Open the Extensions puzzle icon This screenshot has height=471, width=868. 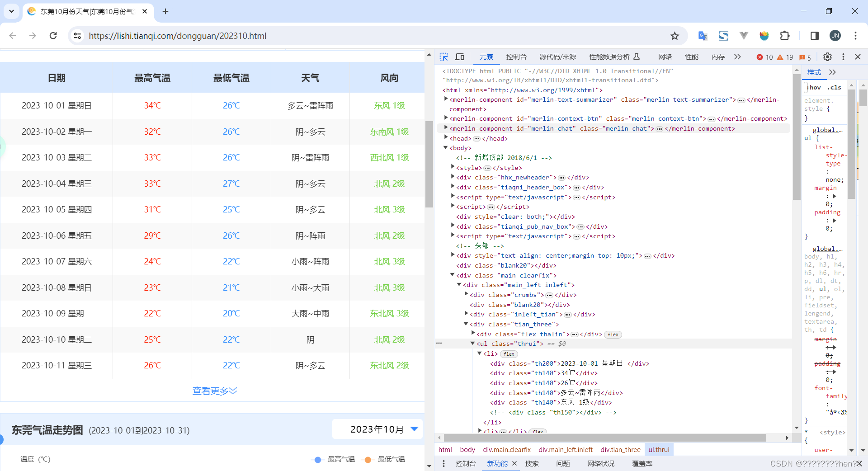coord(785,36)
